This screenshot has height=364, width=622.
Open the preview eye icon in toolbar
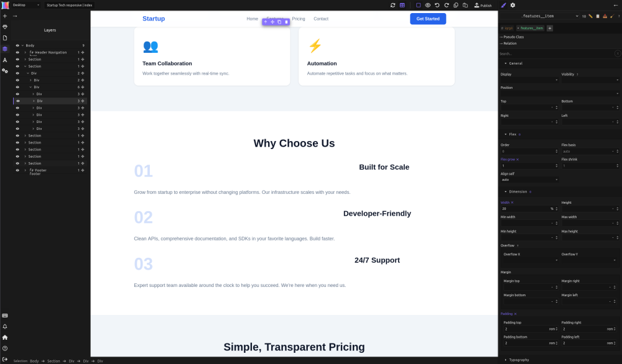(427, 5)
